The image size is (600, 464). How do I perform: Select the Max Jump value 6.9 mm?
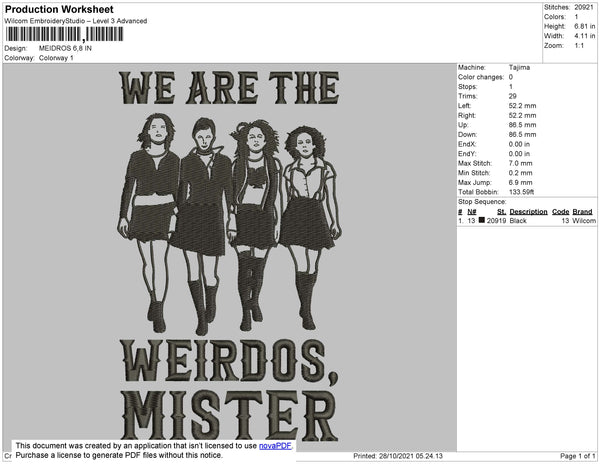[x=520, y=182]
